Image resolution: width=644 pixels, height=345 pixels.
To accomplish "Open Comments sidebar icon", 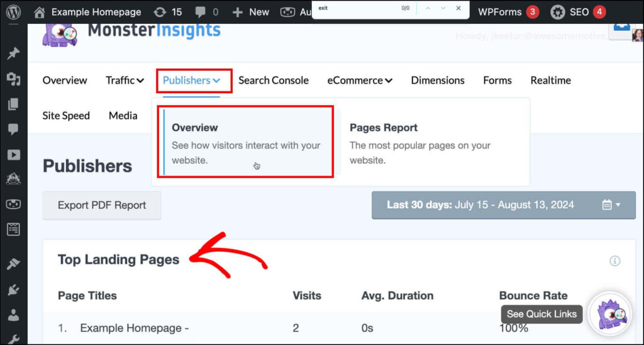I will [14, 130].
